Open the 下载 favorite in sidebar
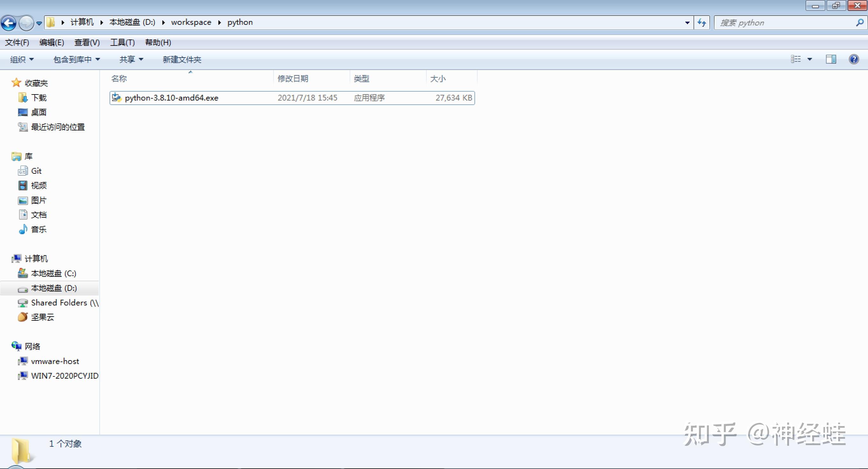 pyautogui.click(x=38, y=97)
